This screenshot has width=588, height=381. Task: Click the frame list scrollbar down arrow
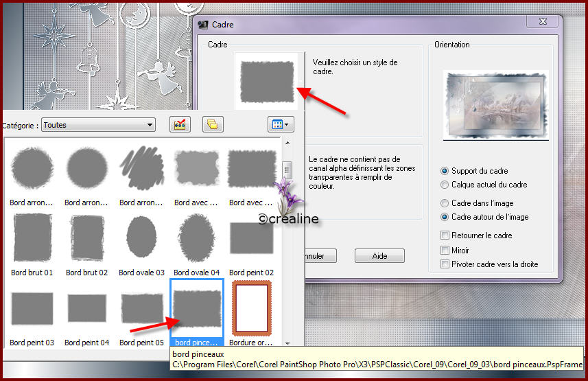point(287,343)
